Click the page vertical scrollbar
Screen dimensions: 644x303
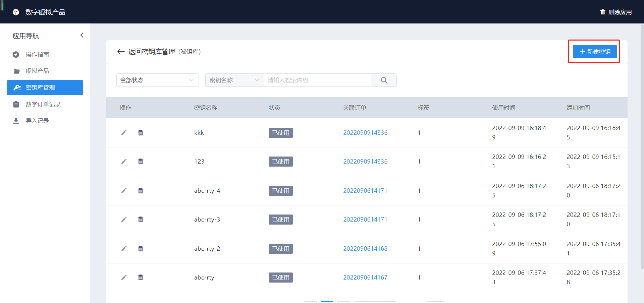642,146
